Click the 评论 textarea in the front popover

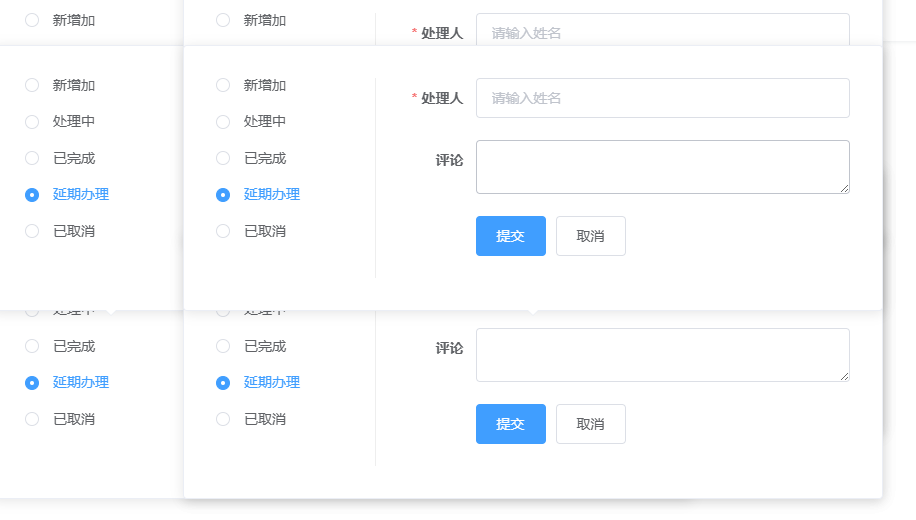(x=662, y=167)
